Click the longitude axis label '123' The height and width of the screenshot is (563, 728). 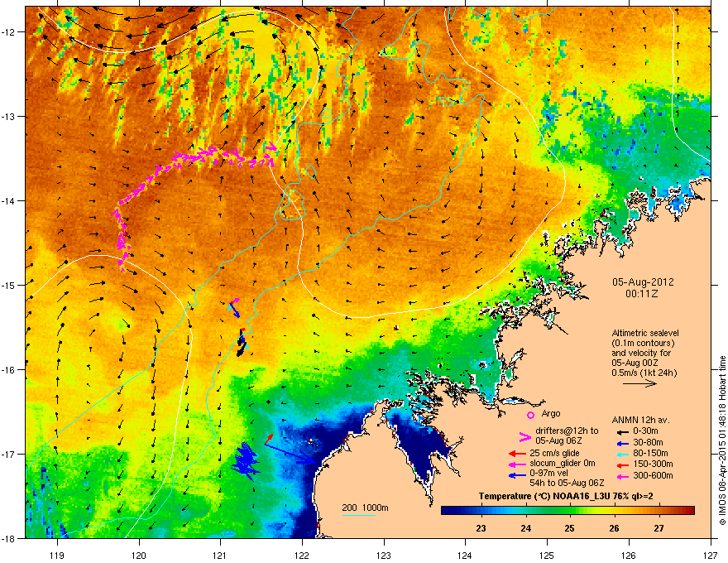point(384,555)
